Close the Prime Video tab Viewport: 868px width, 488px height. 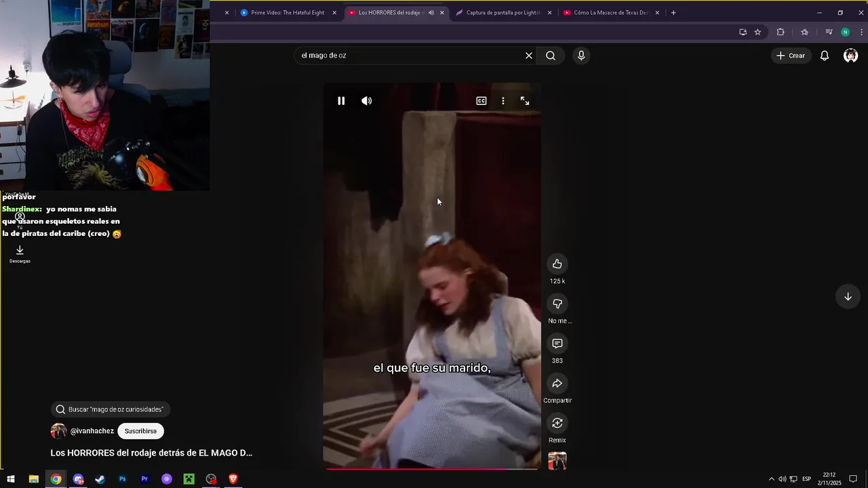[x=334, y=12]
